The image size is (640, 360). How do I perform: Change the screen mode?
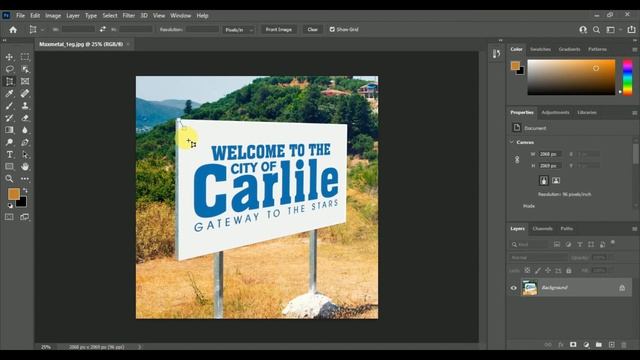25,217
